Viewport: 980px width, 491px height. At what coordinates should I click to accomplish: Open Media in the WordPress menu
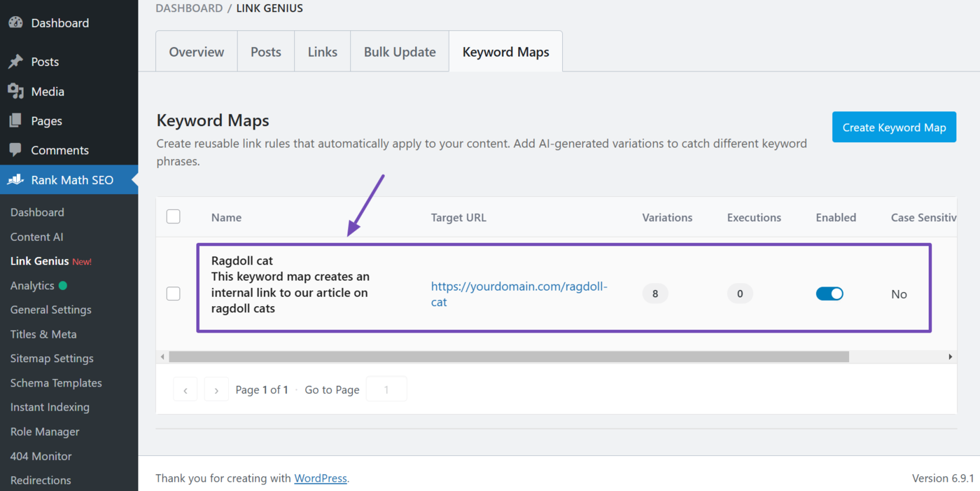48,92
